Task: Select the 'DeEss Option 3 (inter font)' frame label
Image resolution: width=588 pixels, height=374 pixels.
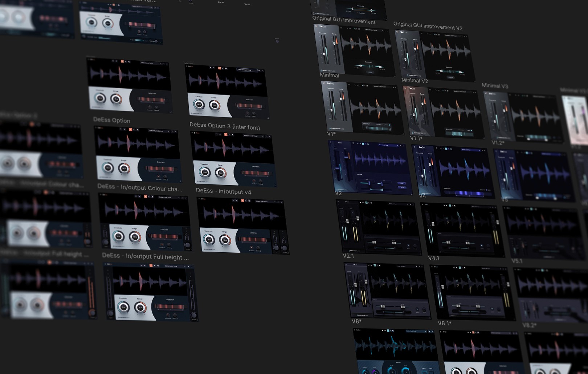Action: pyautogui.click(x=225, y=126)
